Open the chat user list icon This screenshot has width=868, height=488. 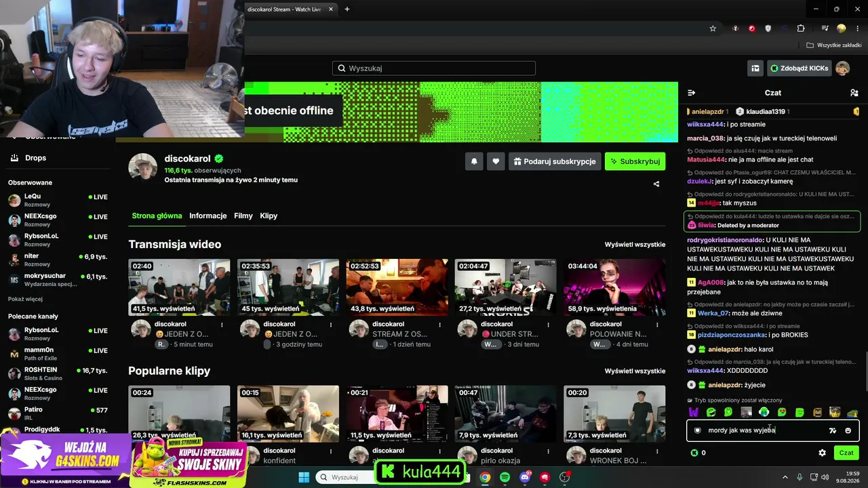(854, 93)
